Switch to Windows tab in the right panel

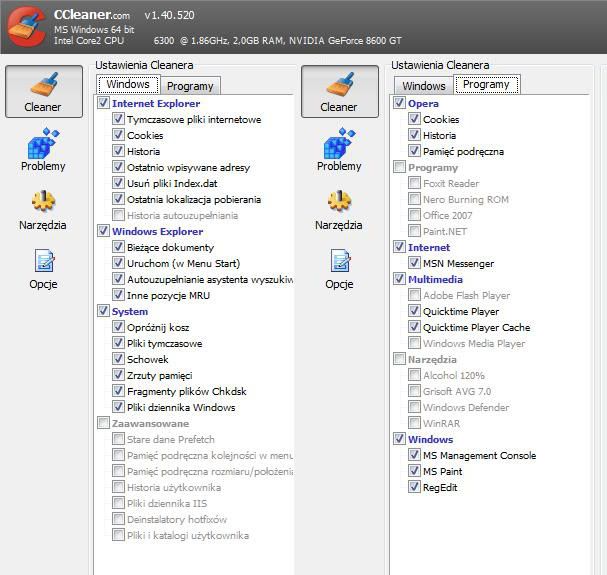424,87
